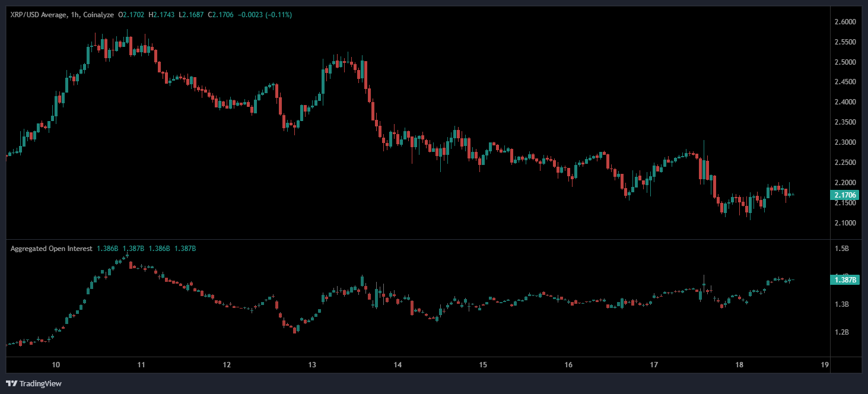Click the current price tag 2.1706 on the price axis
The width and height of the screenshot is (868, 394).
(x=845, y=195)
